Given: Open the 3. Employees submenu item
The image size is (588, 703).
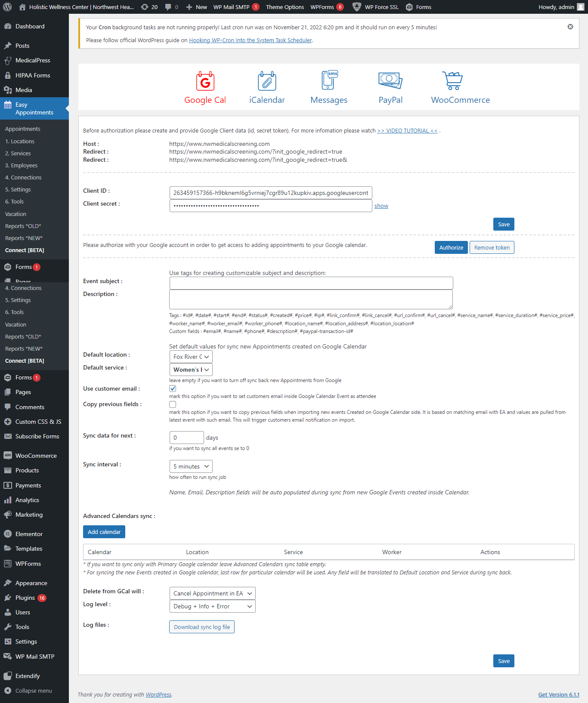Looking at the screenshot, I should [x=21, y=165].
